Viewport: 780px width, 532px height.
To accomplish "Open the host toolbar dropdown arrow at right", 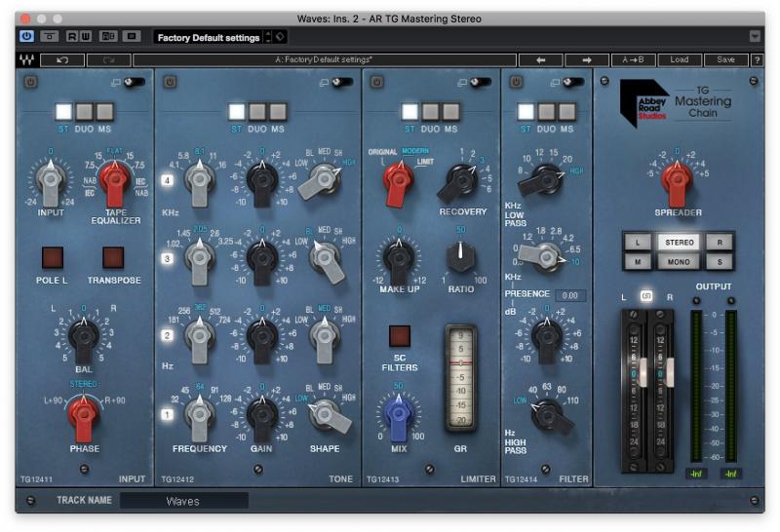I will [x=755, y=36].
